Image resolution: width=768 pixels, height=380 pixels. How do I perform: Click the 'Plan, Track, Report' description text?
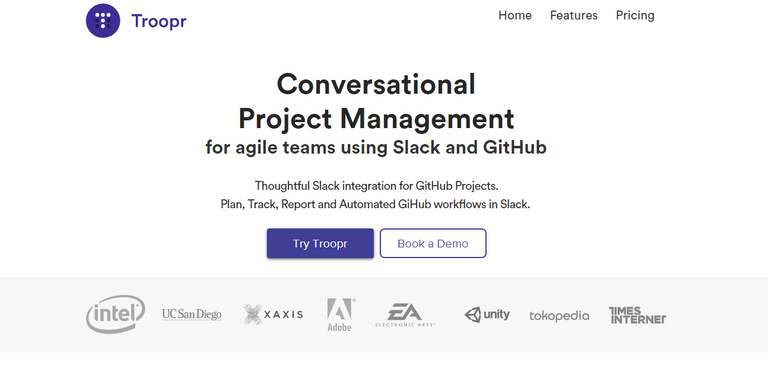[375, 204]
